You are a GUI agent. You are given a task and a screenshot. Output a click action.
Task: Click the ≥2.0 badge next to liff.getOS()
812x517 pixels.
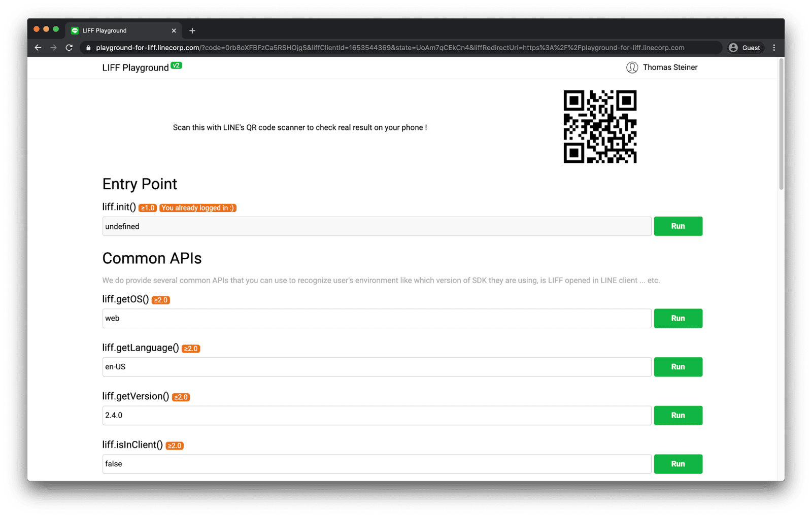[160, 300]
